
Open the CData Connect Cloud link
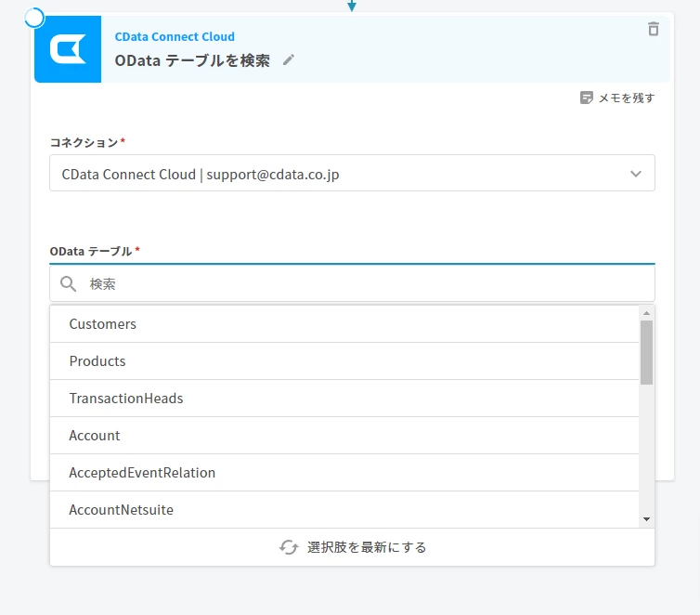coord(175,36)
